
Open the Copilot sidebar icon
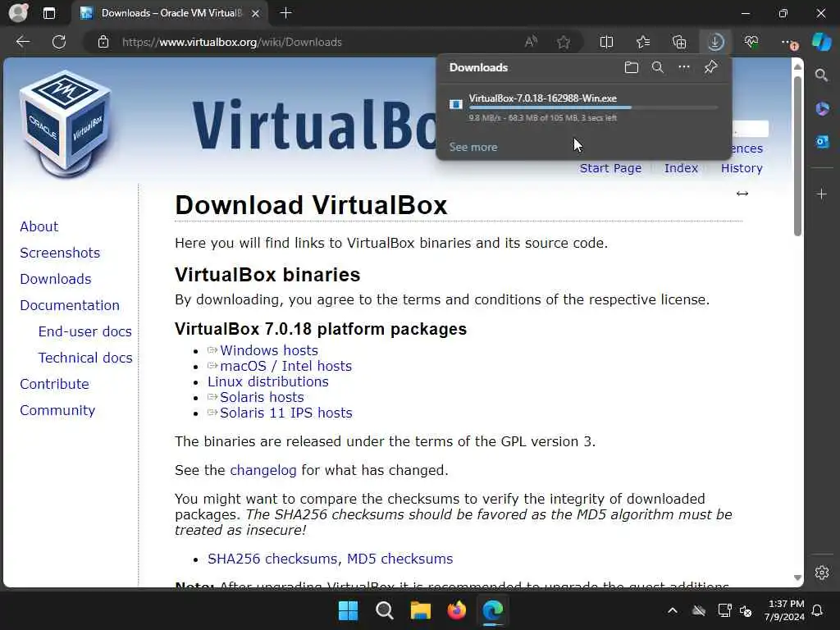pyautogui.click(x=821, y=42)
